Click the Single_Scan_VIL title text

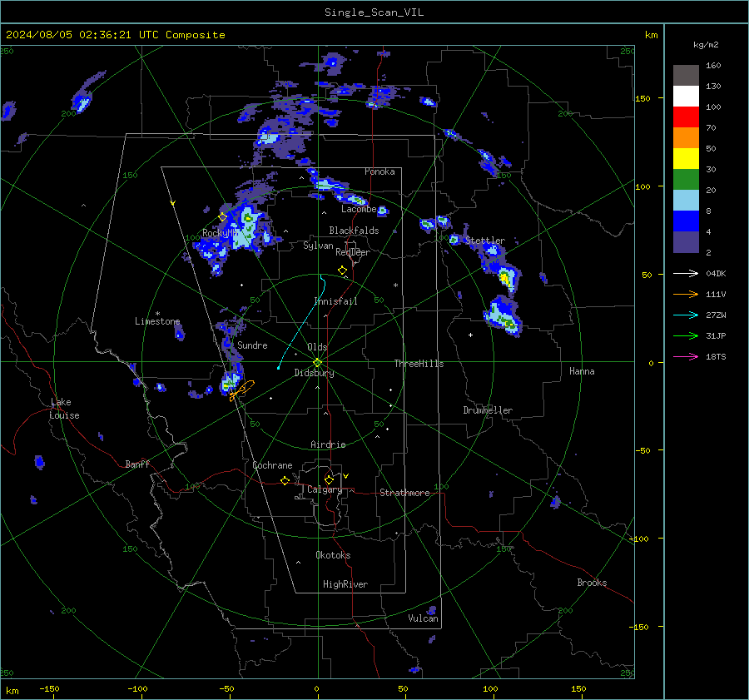point(374,12)
